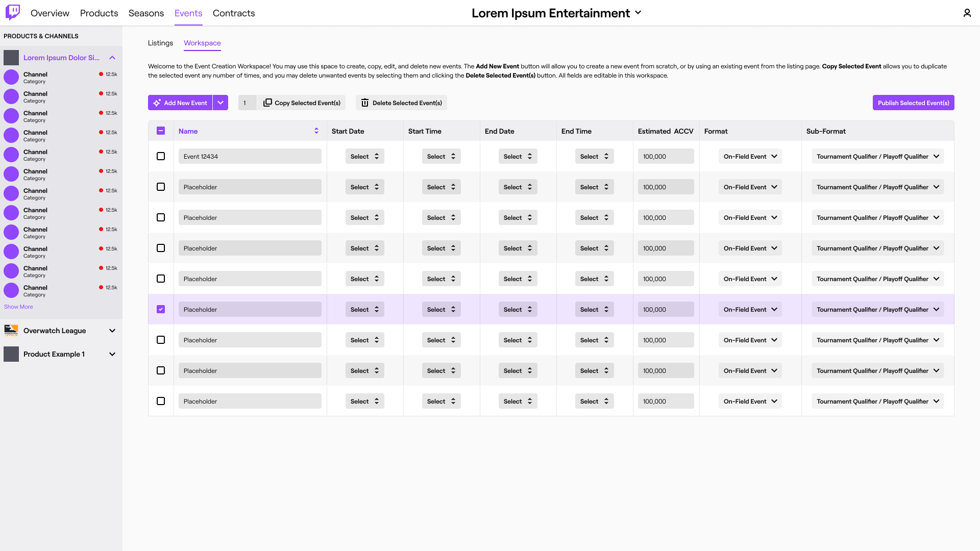Click the Event 12434 name input field

(x=250, y=156)
